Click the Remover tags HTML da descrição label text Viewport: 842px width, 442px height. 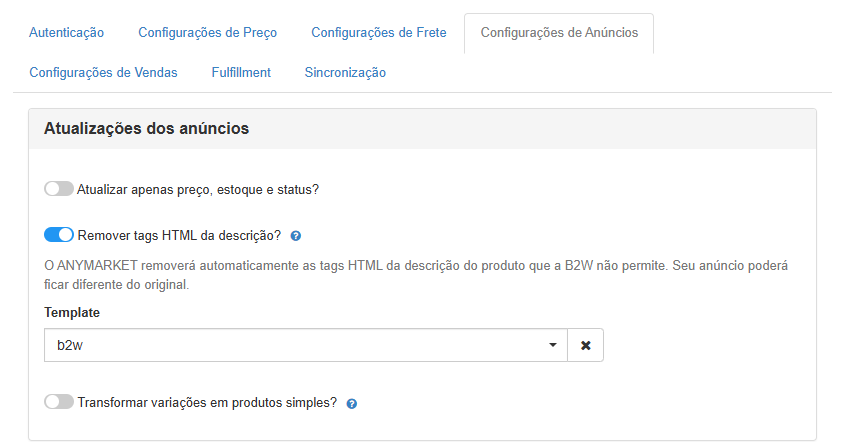pos(179,235)
